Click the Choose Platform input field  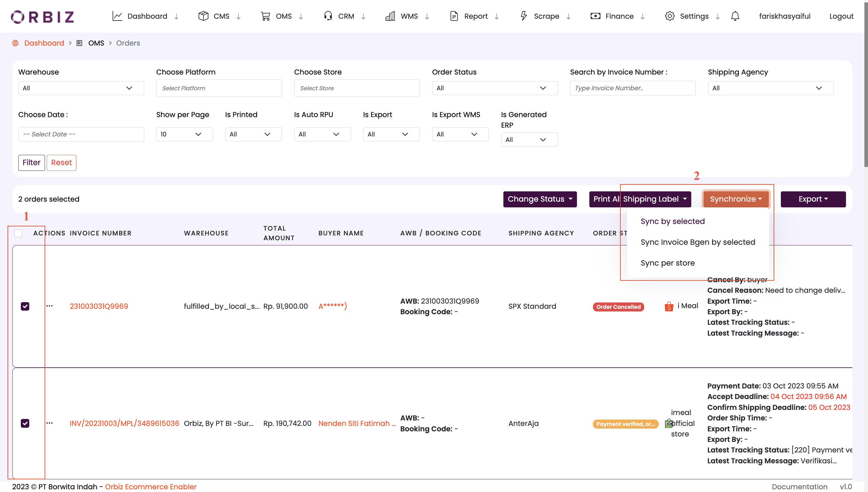coord(219,88)
